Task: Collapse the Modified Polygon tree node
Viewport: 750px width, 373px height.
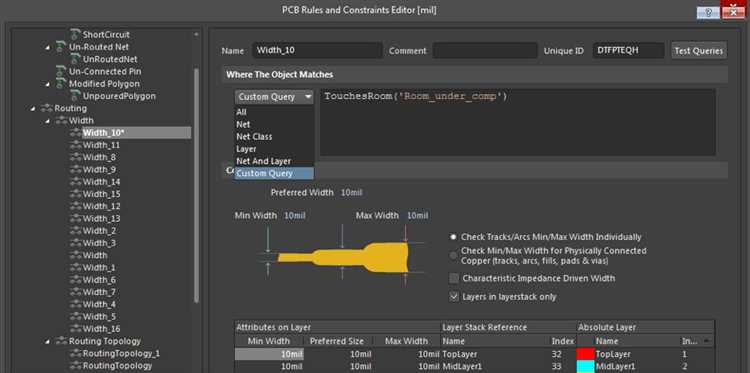Action: (x=48, y=84)
